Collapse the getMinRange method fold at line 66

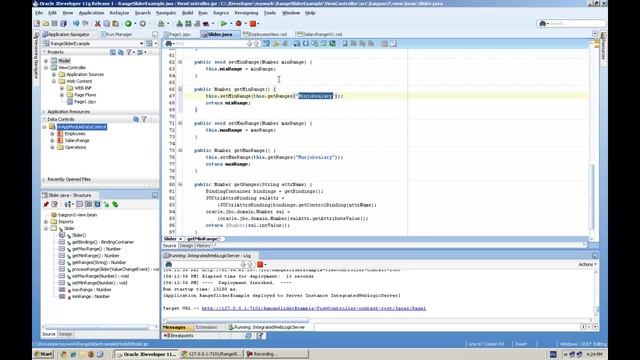click(x=180, y=89)
